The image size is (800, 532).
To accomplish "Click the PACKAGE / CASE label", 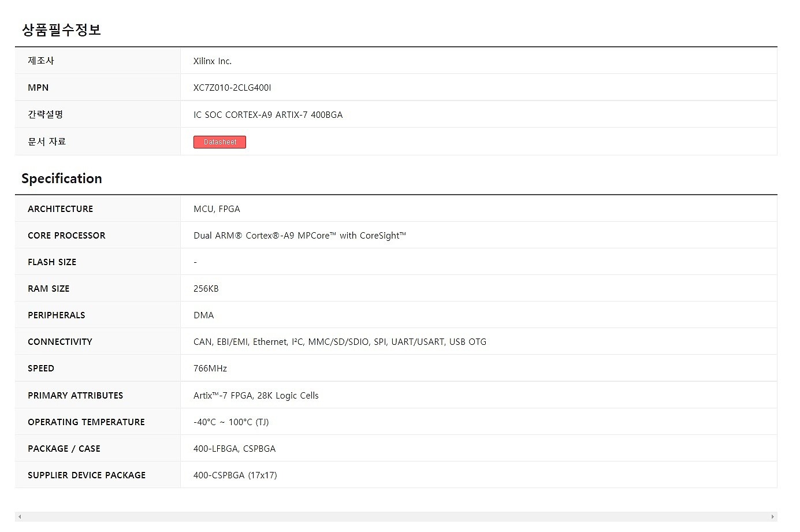I will point(64,449).
